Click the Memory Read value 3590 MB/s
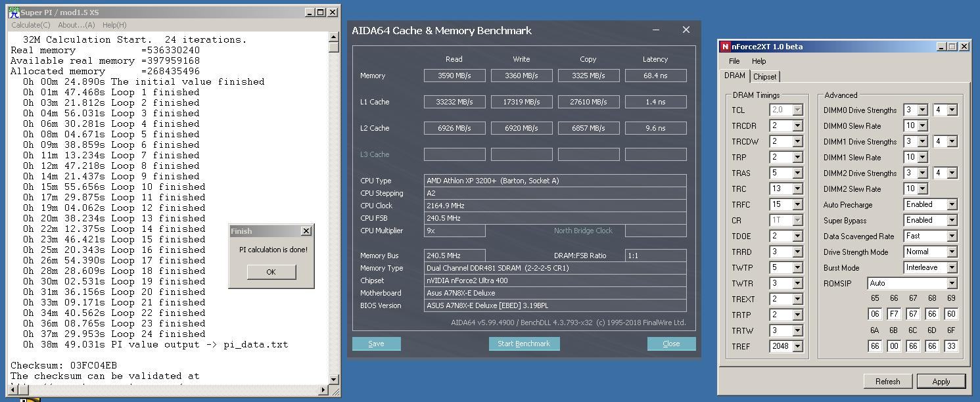This screenshot has width=980, height=402. point(455,76)
